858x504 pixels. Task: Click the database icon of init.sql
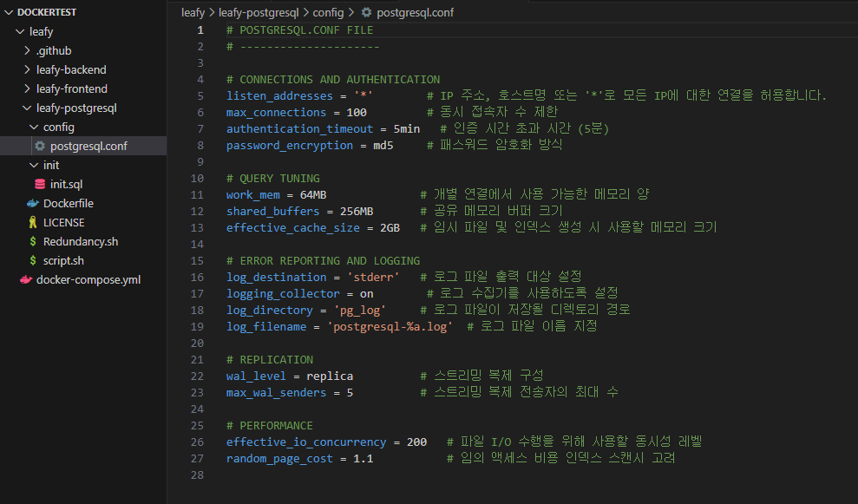click(40, 185)
